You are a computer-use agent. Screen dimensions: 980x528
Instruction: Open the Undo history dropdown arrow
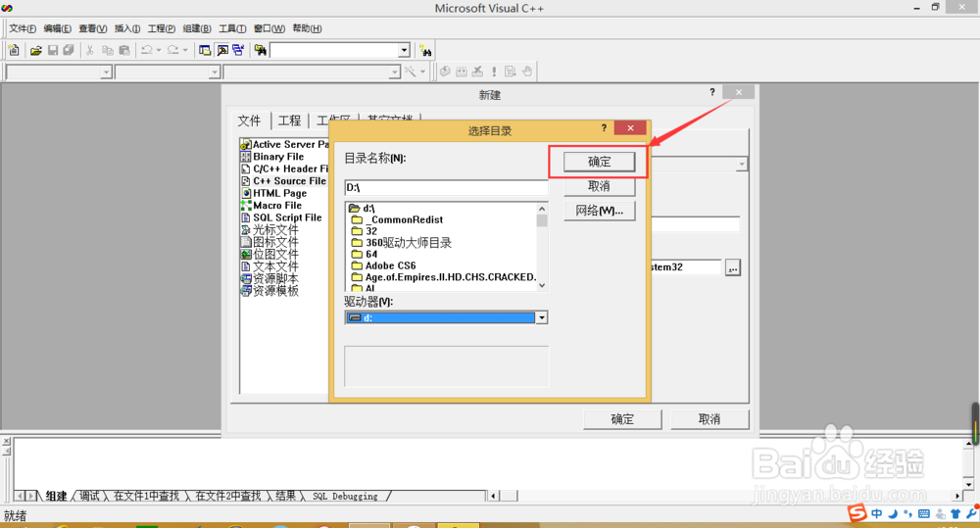(x=159, y=50)
